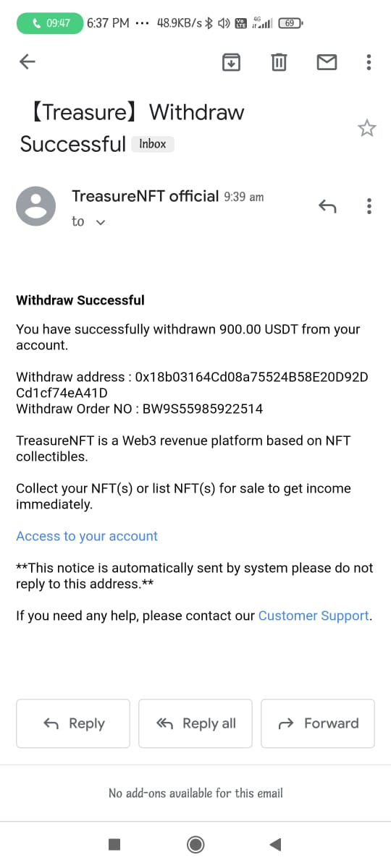Tap the sender avatar picture
Viewport: 391px width, 868px height.
coord(35,206)
